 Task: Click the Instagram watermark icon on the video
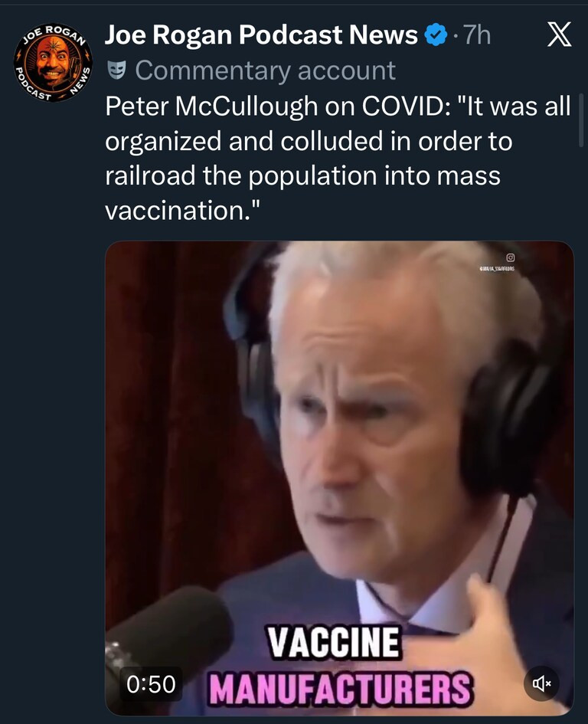click(511, 257)
